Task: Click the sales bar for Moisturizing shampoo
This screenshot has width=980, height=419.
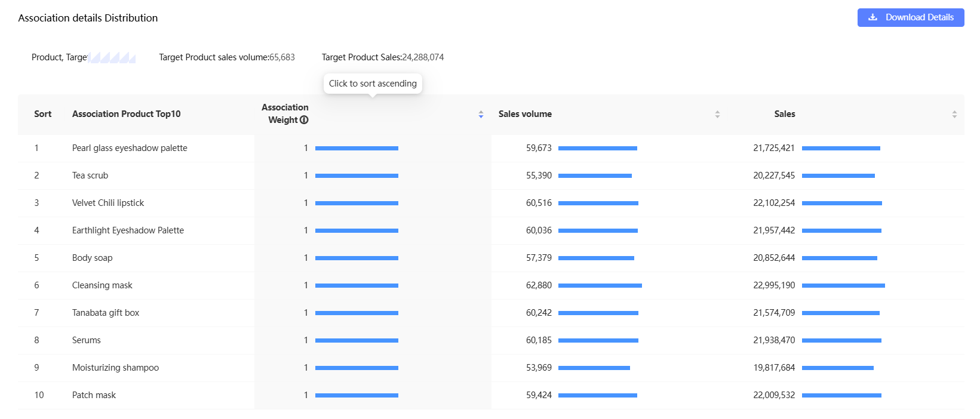Action: click(x=838, y=368)
